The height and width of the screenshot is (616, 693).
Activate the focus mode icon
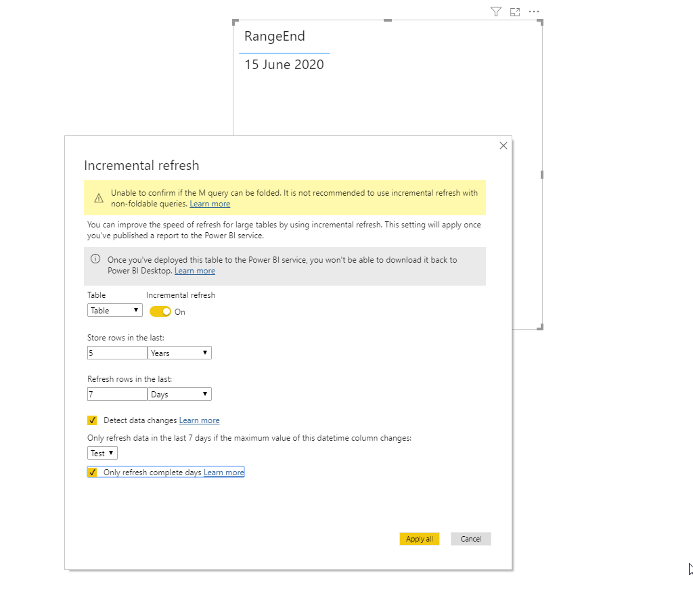[x=515, y=12]
